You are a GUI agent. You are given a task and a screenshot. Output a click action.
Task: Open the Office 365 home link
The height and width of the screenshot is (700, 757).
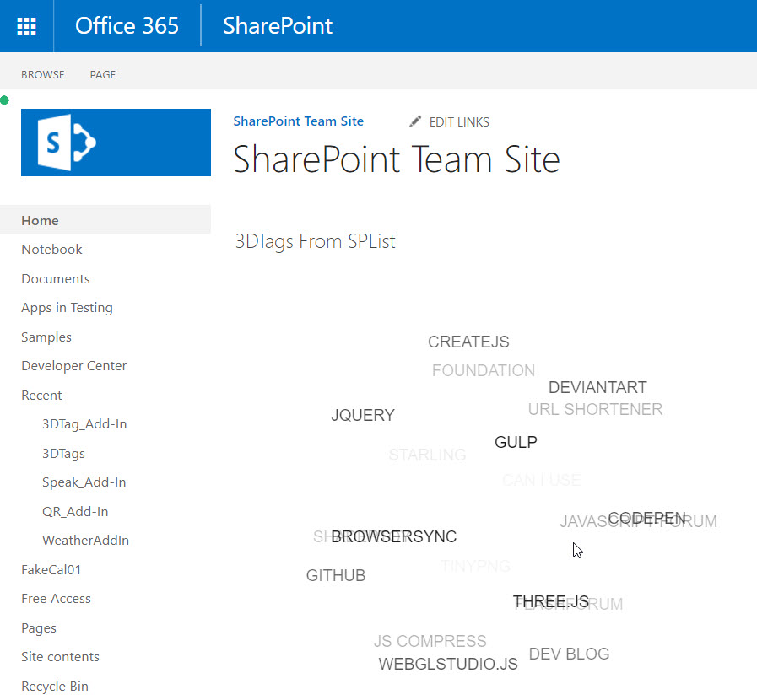(127, 26)
